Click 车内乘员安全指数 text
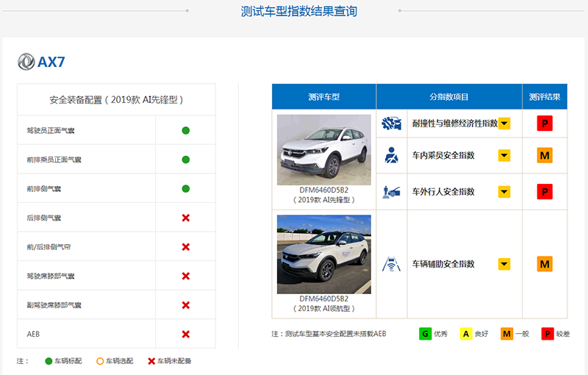This screenshot has height=375, width=588. point(444,155)
